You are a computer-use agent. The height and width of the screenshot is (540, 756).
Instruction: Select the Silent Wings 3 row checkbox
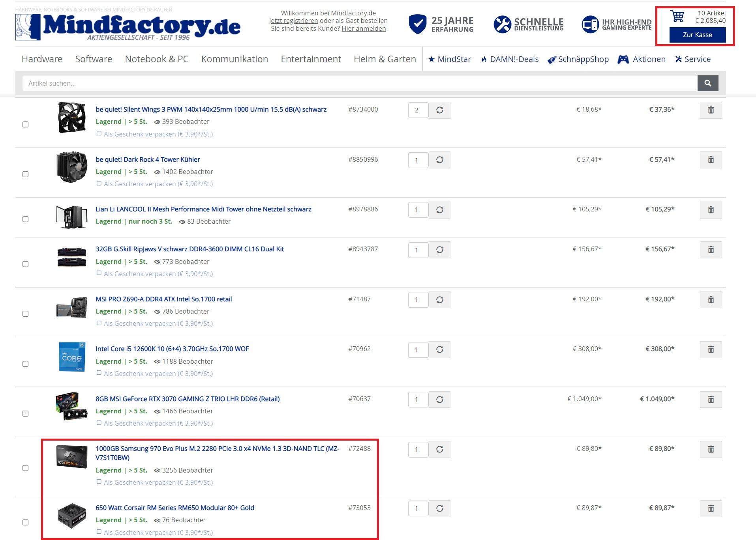(26, 124)
